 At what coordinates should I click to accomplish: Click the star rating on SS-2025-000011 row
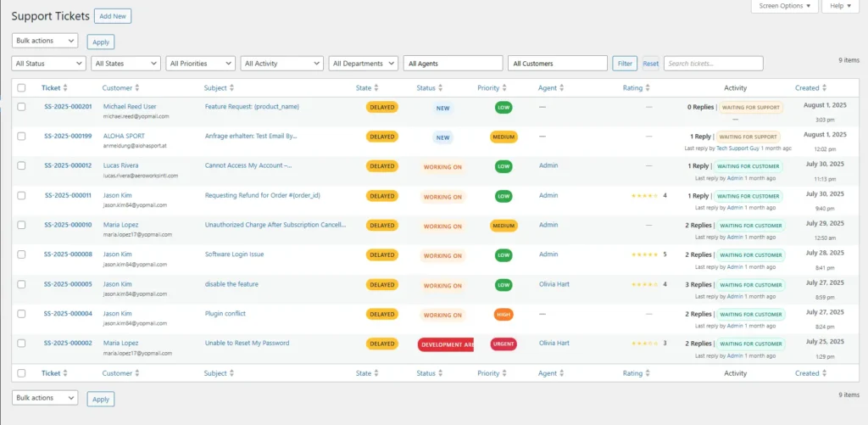[x=645, y=196]
